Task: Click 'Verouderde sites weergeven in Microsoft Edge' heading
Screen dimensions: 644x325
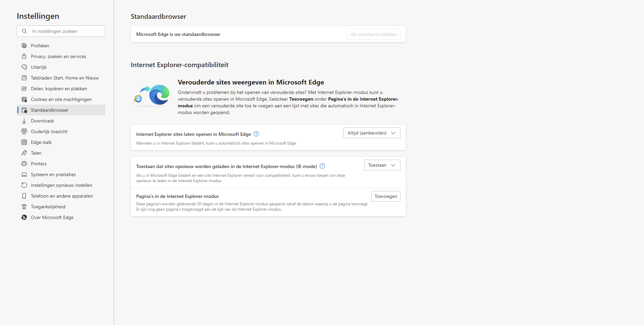Action: pos(251,82)
